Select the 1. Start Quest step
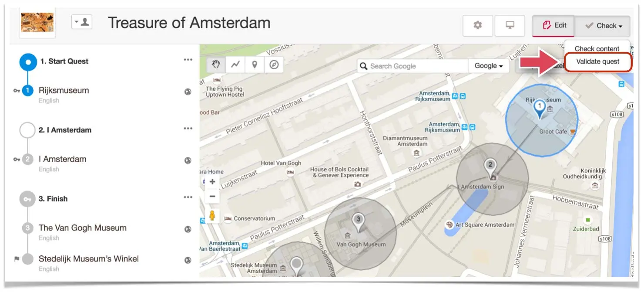The image size is (644, 292). [x=64, y=61]
